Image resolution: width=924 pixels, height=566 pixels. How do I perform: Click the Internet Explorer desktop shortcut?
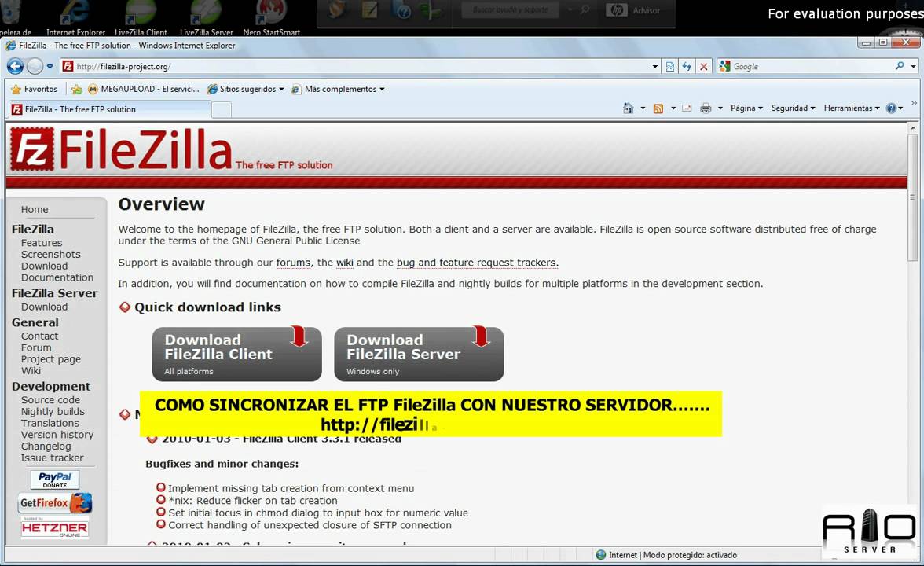pyautogui.click(x=75, y=19)
